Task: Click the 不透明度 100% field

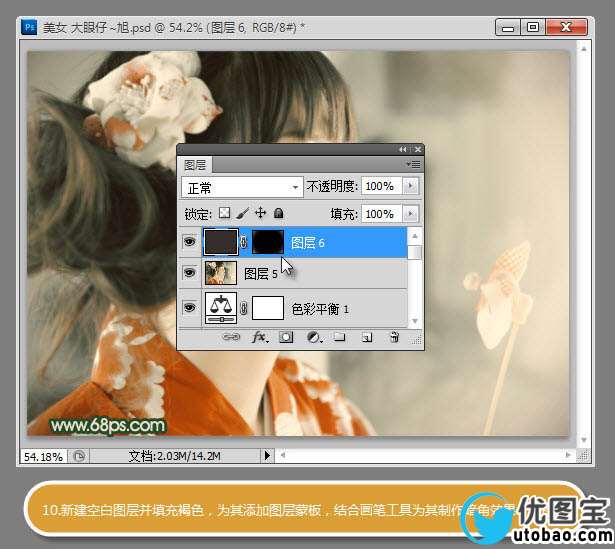Action: pos(382,185)
